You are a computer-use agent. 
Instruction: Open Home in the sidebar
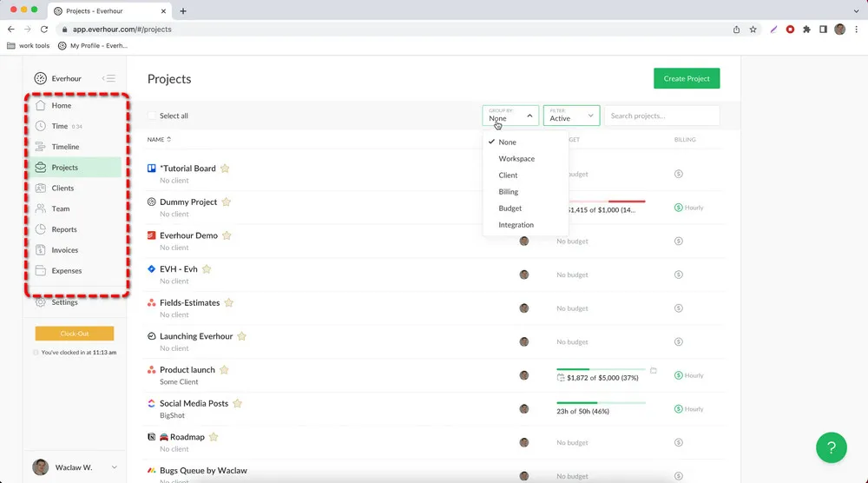[61, 105]
